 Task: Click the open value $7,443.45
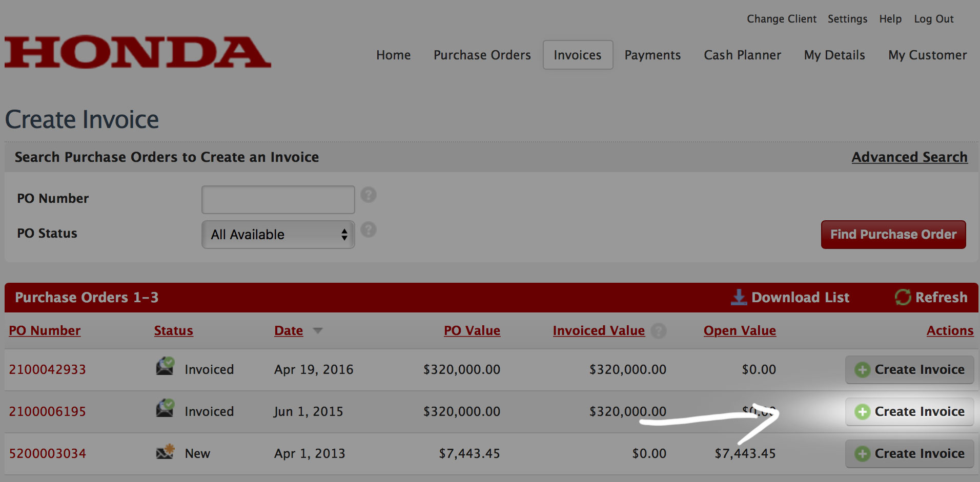pyautogui.click(x=745, y=453)
